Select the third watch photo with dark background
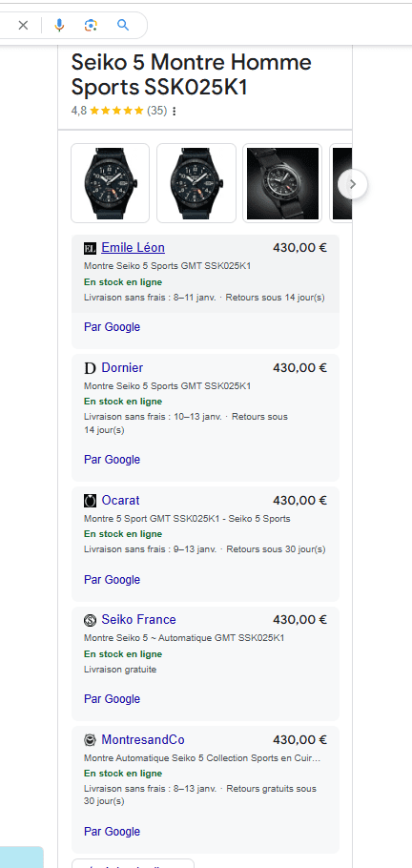The image size is (412, 868). [282, 183]
